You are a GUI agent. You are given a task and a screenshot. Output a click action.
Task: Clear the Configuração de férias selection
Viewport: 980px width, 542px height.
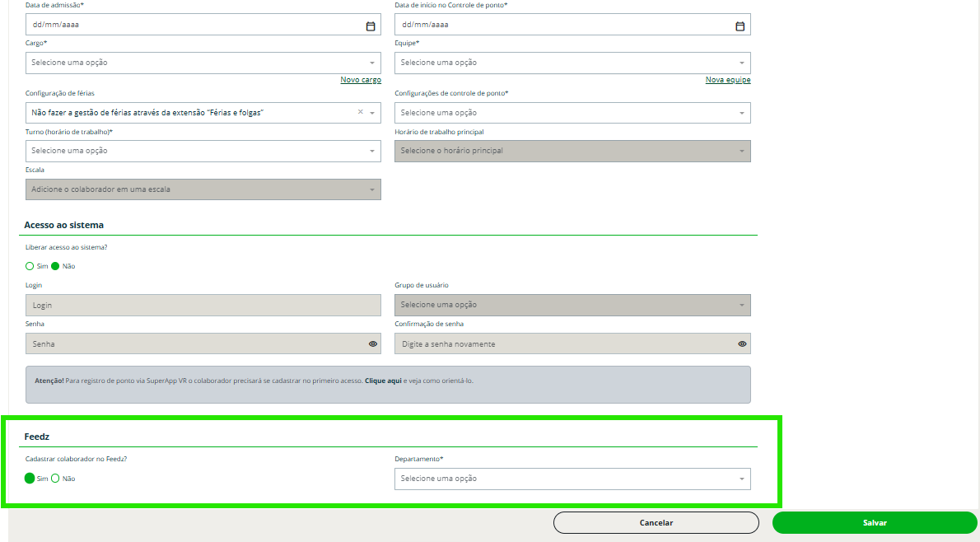click(360, 112)
